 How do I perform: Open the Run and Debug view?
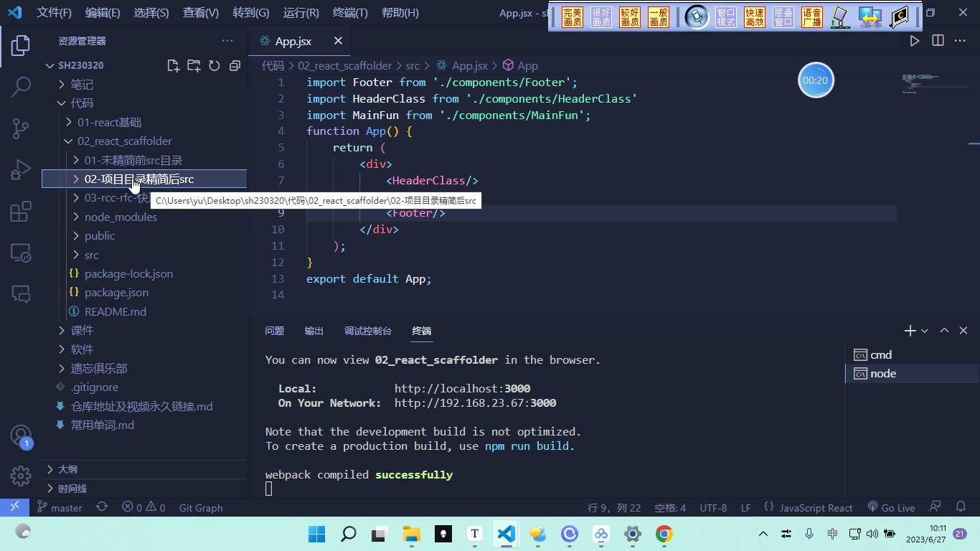point(21,170)
